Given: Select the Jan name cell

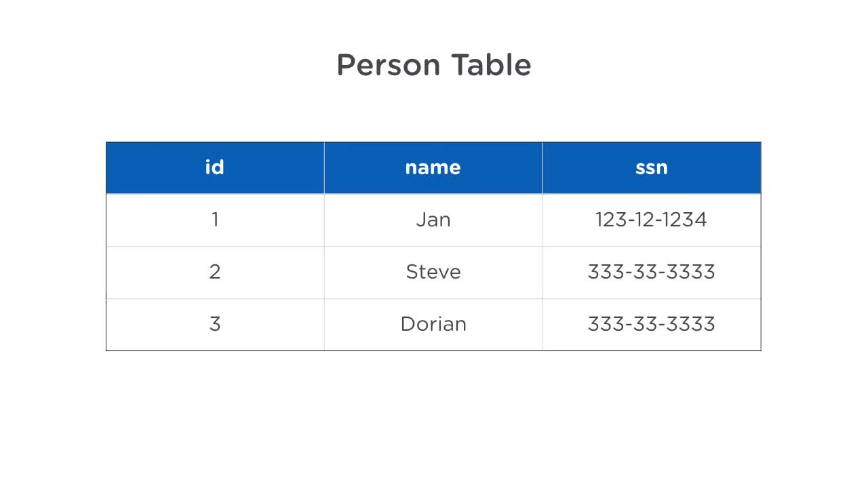Looking at the screenshot, I should coord(433,220).
